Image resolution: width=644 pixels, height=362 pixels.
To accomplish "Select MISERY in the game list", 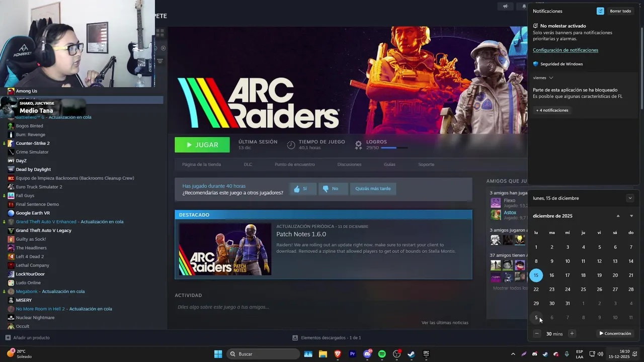I will [24, 300].
